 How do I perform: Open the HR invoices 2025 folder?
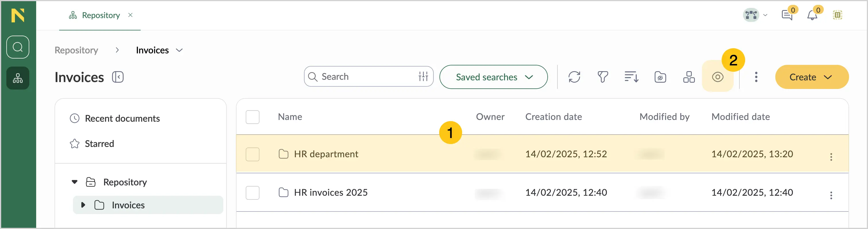(331, 193)
